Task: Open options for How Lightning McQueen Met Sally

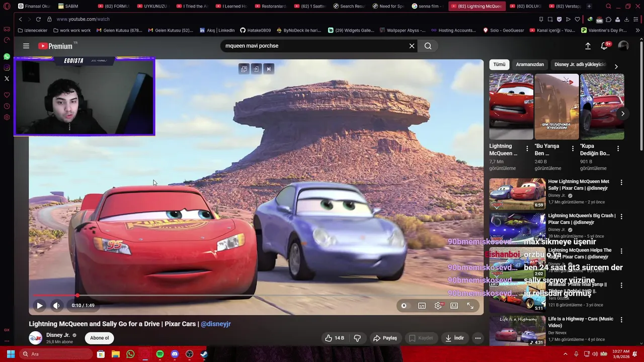Action: pyautogui.click(x=621, y=183)
